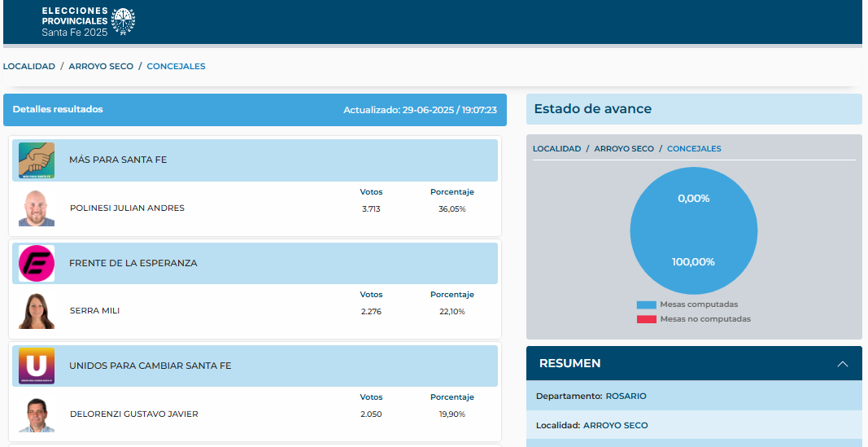The image size is (868, 447).
Task: Toggle the red Mesas no computadas legend swatch
Action: click(x=646, y=319)
